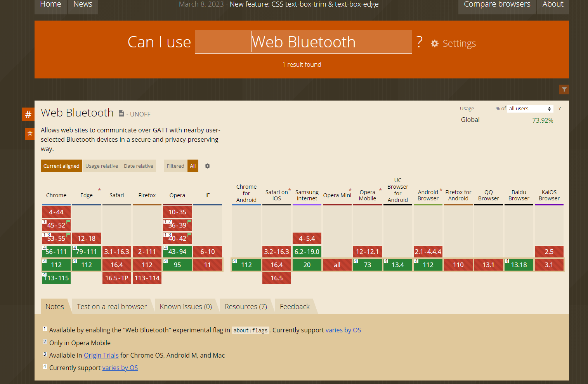Click Firefox version 113-114 cell
Image resolution: width=588 pixels, height=384 pixels.
pyautogui.click(x=147, y=278)
